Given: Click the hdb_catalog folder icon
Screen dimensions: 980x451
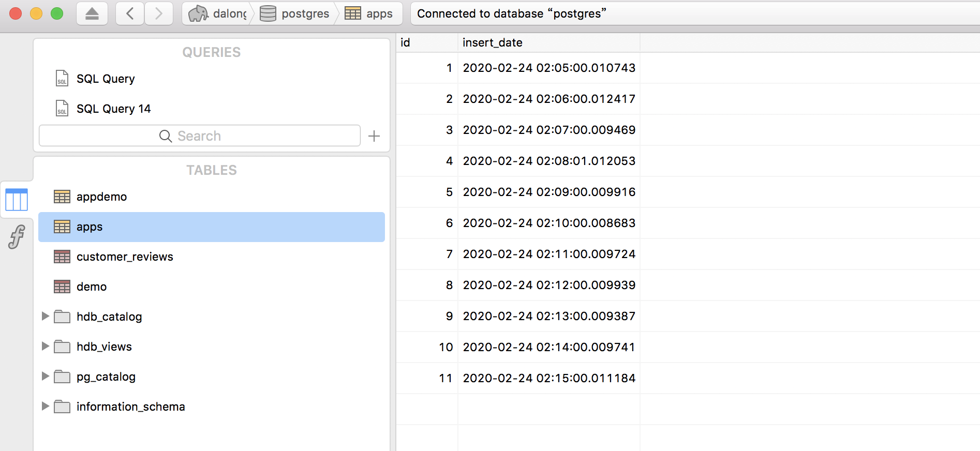Looking at the screenshot, I should coord(62,317).
